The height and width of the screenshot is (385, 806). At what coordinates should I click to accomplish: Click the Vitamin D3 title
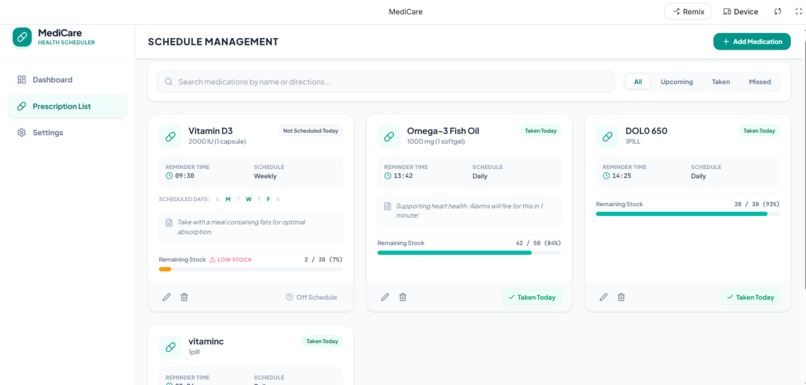(211, 131)
